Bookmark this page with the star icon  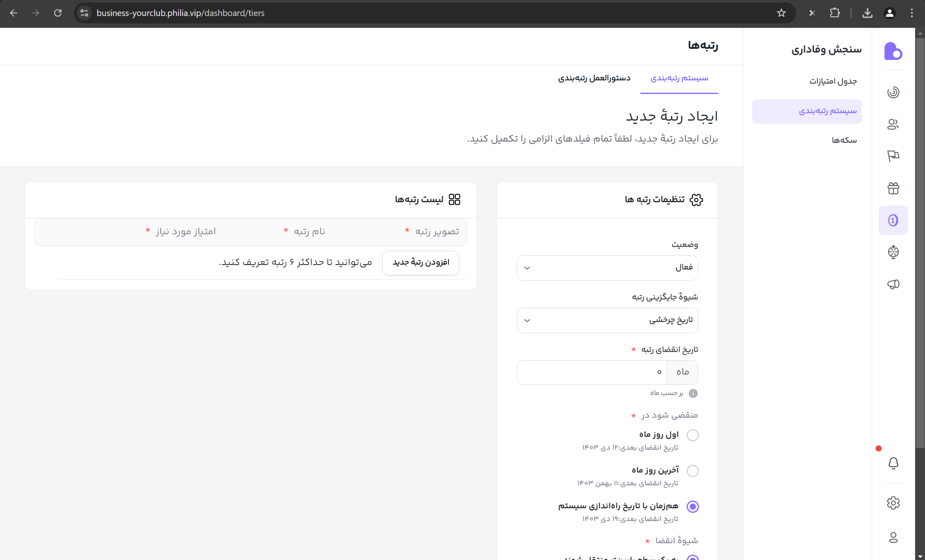[x=781, y=13]
